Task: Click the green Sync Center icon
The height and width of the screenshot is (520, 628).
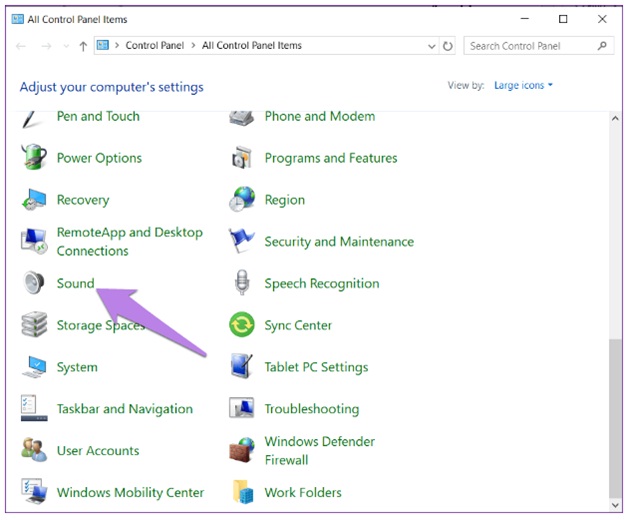Action: (242, 324)
